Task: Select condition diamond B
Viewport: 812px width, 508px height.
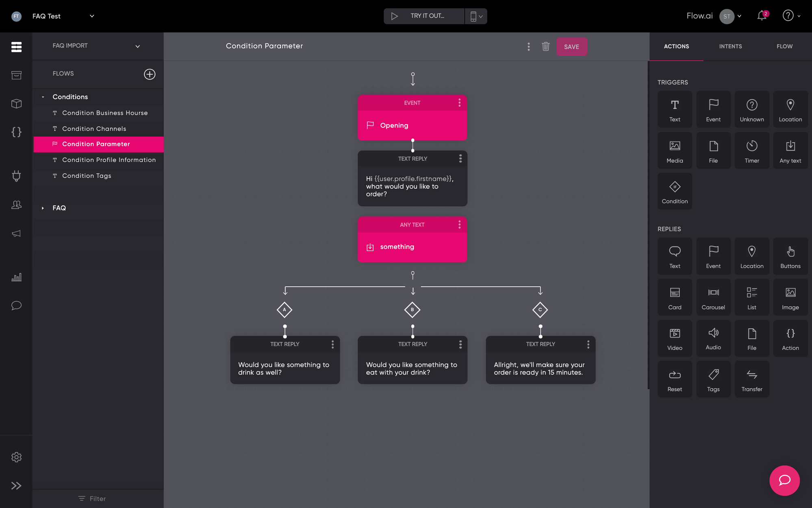Action: click(412, 310)
